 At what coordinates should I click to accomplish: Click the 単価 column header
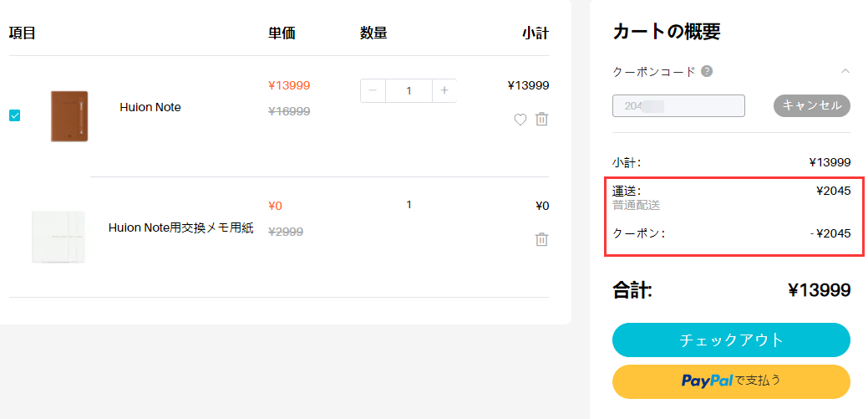click(282, 33)
